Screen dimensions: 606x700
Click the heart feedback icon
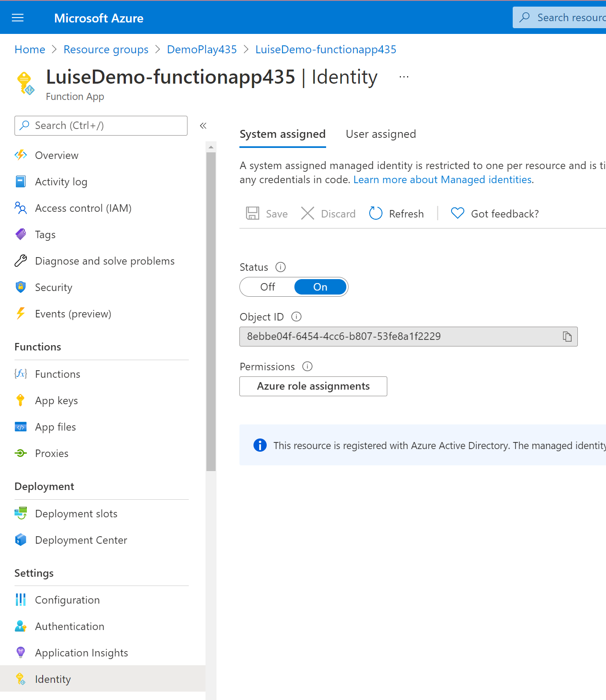point(458,214)
